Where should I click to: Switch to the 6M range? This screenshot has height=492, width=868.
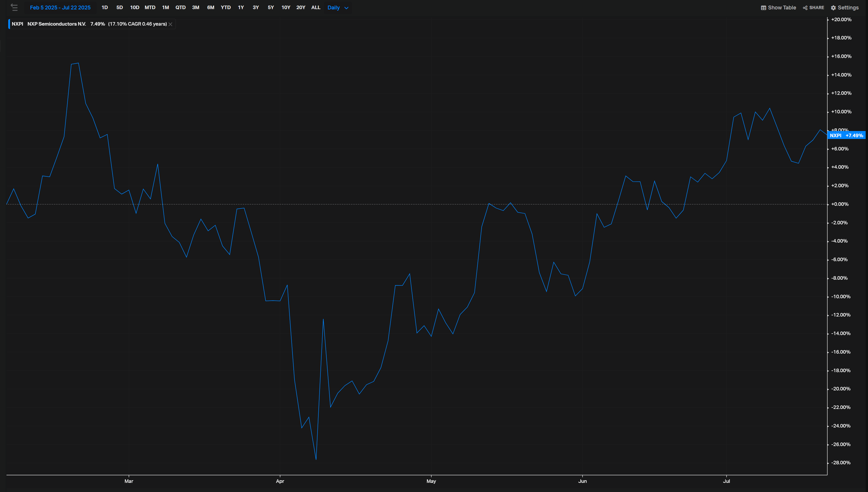210,7
